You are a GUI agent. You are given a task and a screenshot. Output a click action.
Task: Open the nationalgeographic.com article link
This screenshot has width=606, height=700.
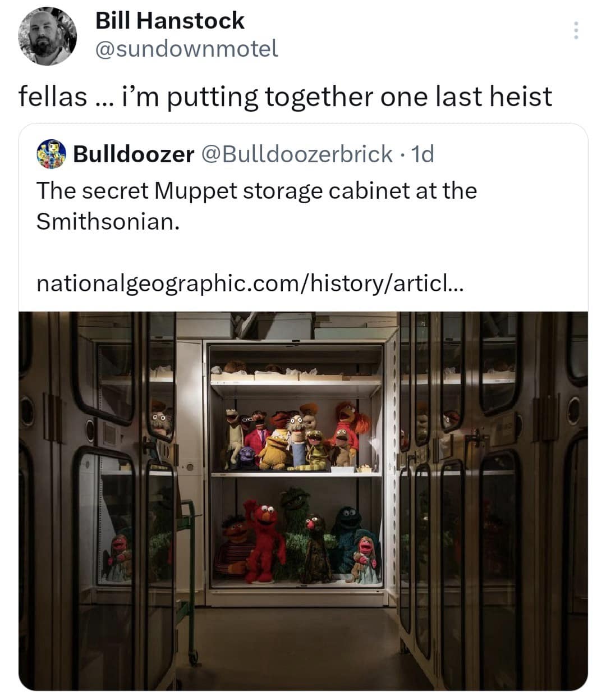tap(250, 283)
